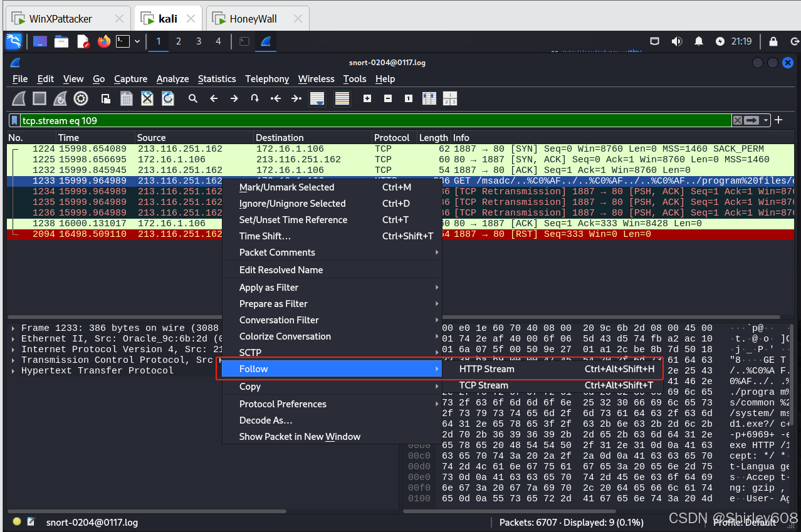This screenshot has width=801, height=532.
Task: Open display filter history dropdown
Action: tap(766, 120)
